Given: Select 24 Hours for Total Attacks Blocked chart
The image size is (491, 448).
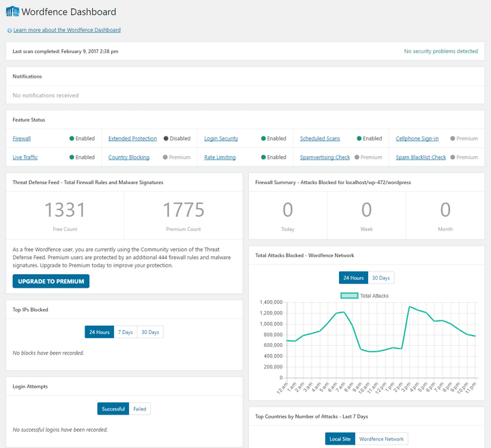Looking at the screenshot, I should [x=353, y=278].
